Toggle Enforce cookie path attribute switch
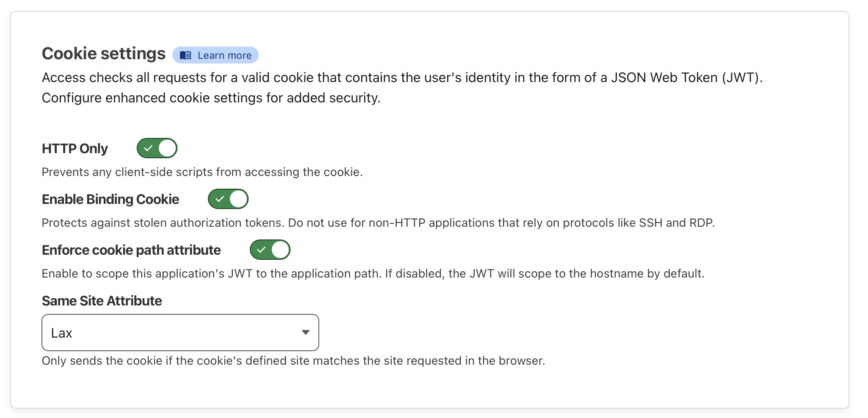This screenshot has width=868, height=418. pyautogui.click(x=270, y=250)
